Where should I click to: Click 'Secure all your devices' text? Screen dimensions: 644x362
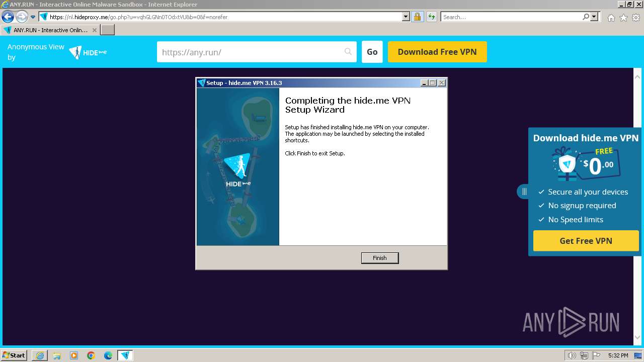[588, 192]
